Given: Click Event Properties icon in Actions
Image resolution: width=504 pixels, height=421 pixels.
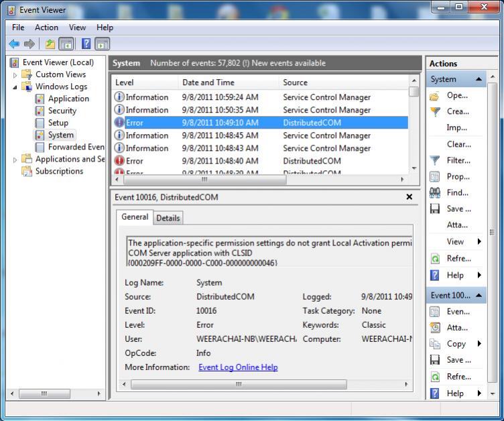Looking at the screenshot, I should 434,312.
